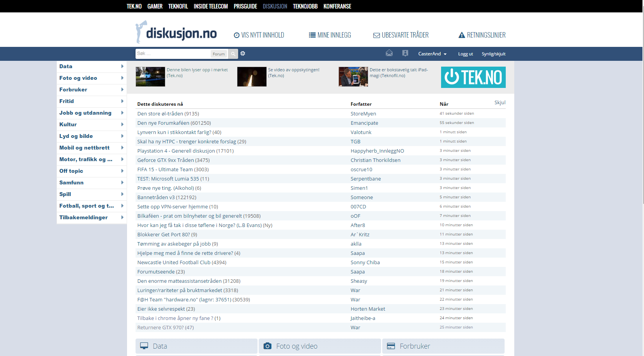Click the page vertical scrollbar
This screenshot has width=644, height=356.
pos(643,105)
